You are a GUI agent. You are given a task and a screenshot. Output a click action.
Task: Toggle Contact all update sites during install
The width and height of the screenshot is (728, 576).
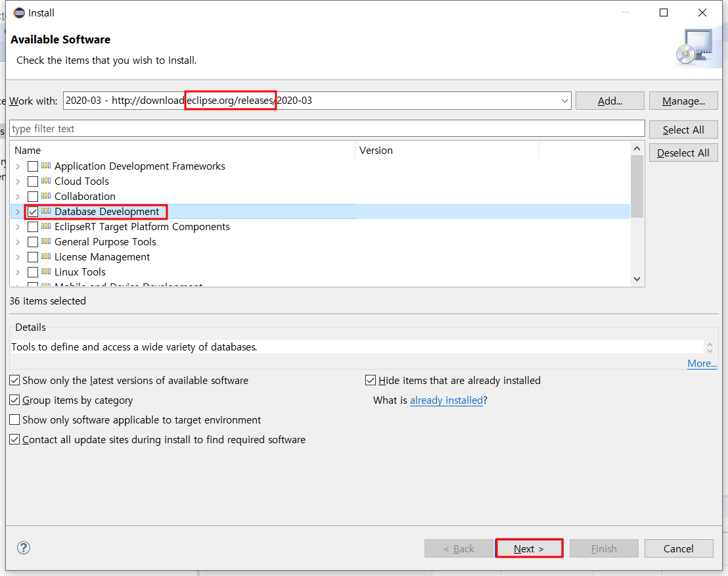click(15, 439)
